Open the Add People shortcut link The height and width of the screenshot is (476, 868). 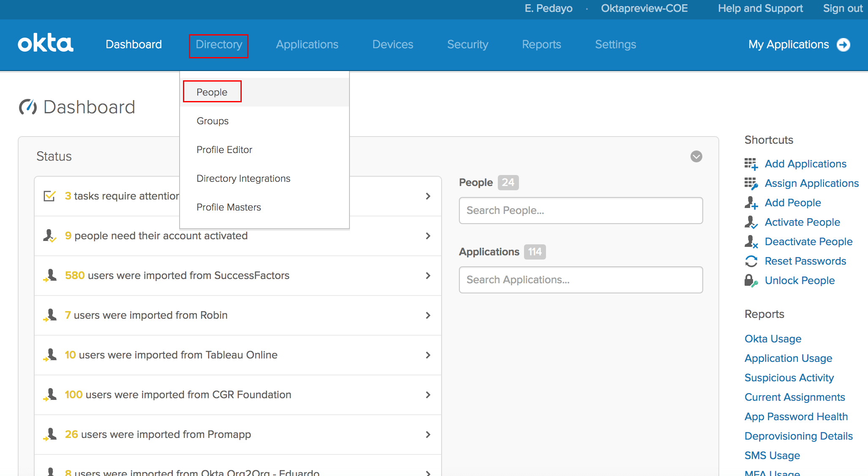point(793,203)
